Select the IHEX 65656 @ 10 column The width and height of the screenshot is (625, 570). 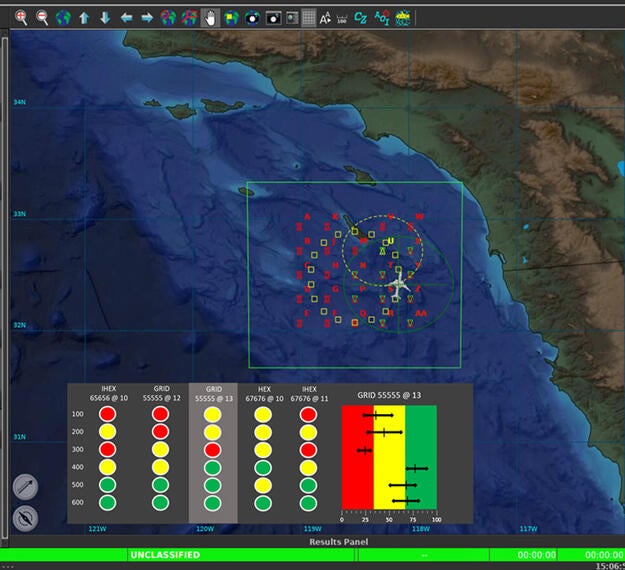pos(108,393)
